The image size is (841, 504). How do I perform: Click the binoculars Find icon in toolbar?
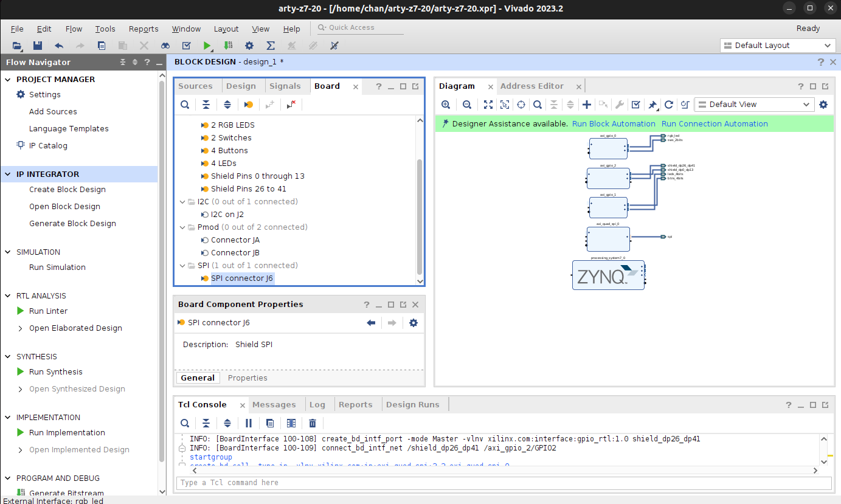(165, 46)
